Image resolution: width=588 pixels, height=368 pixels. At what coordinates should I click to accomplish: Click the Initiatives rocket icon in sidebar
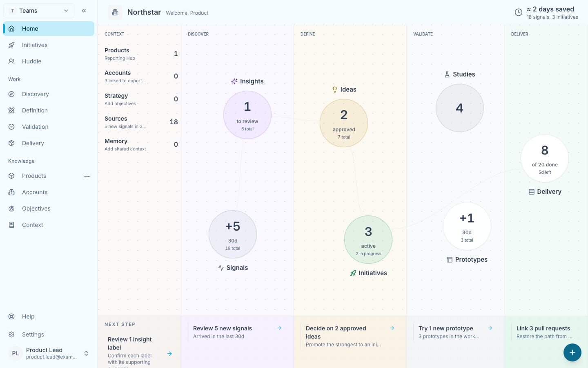(11, 45)
